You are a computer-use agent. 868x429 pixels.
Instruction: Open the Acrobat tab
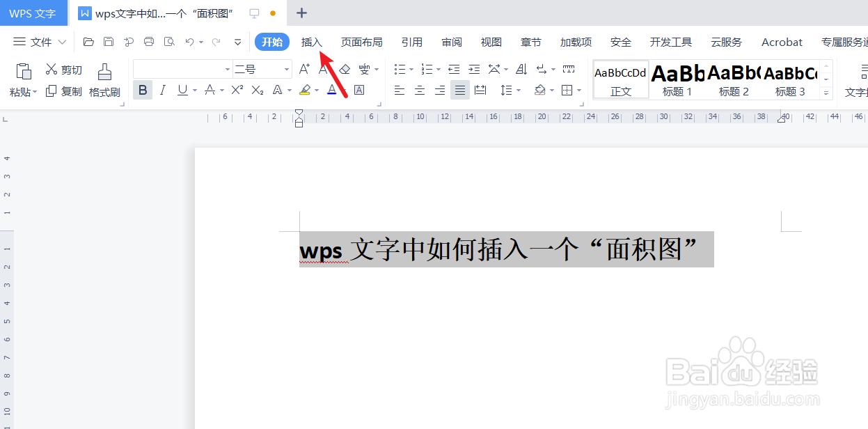pos(782,42)
